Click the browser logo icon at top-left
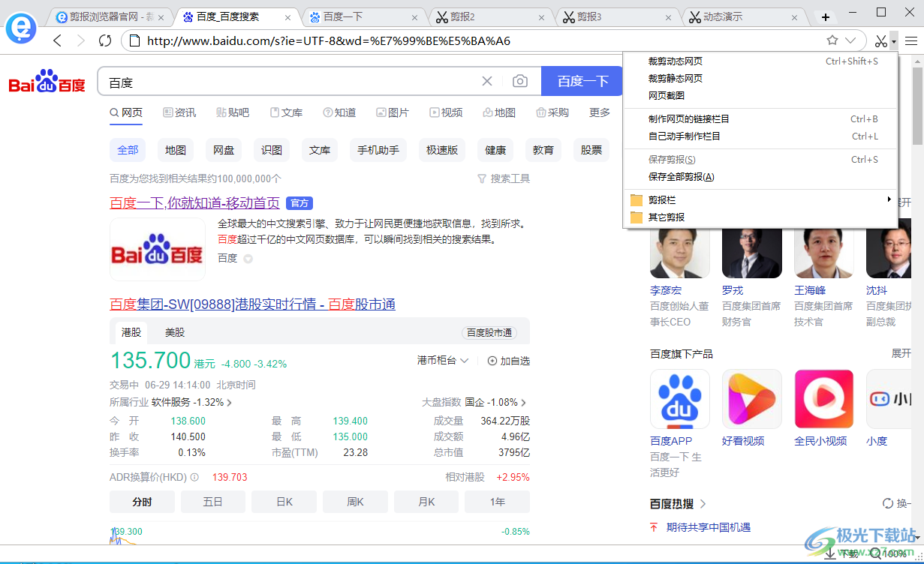 click(21, 27)
